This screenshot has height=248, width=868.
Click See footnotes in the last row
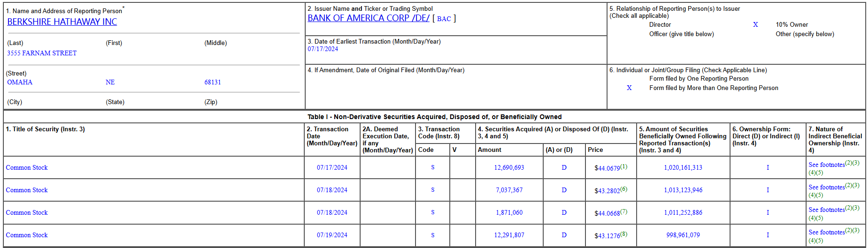[827, 233]
